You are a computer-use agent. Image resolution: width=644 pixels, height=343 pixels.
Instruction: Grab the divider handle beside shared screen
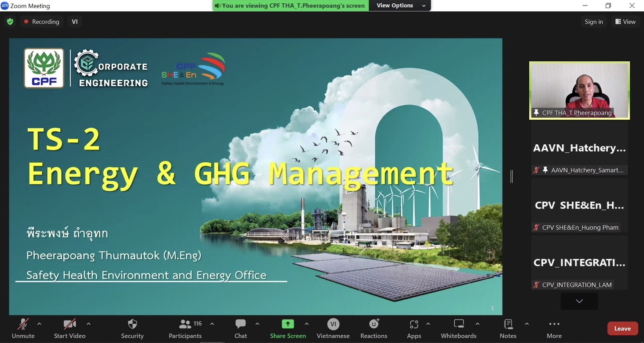[x=511, y=176]
